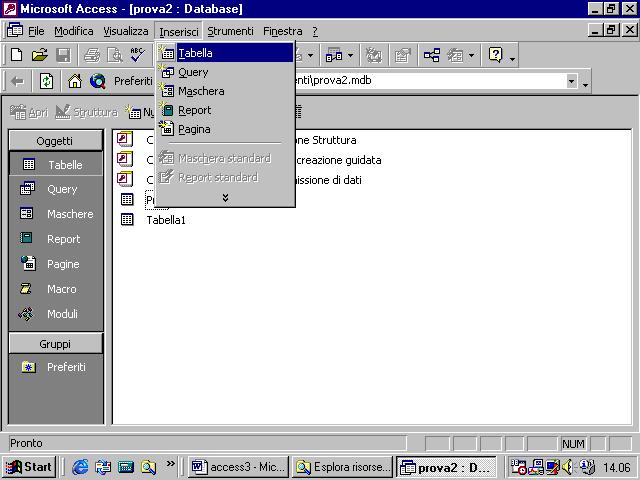Image resolution: width=640 pixels, height=480 pixels.
Task: Expand quick launch overflow chevron
Action: click(x=171, y=463)
